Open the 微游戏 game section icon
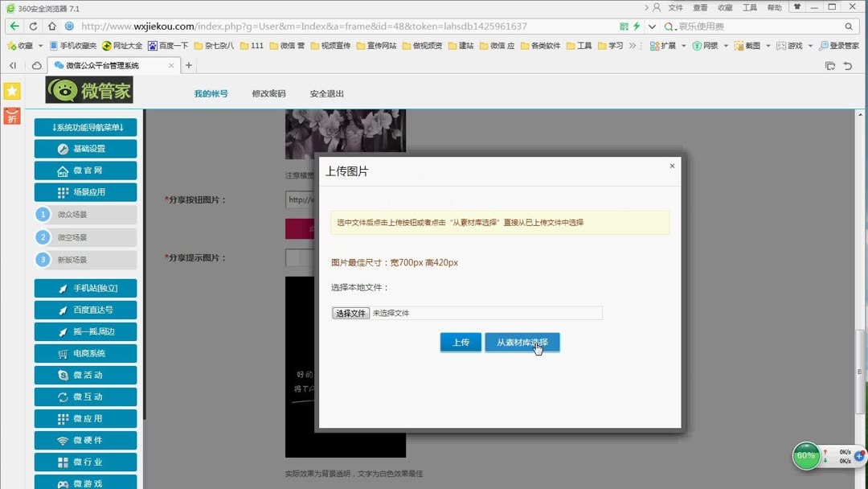Viewport: 868px width, 489px height. (63, 483)
